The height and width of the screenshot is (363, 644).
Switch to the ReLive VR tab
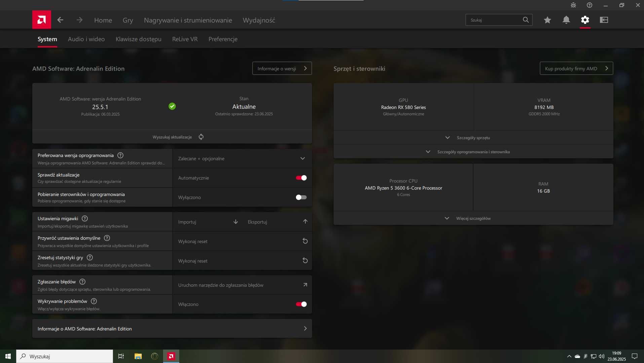click(x=185, y=39)
